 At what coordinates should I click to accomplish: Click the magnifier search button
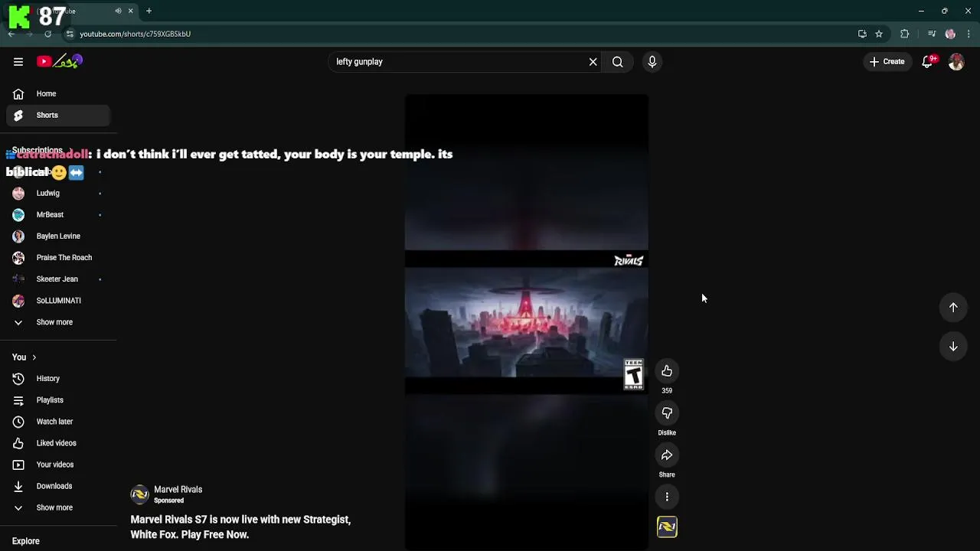click(617, 62)
